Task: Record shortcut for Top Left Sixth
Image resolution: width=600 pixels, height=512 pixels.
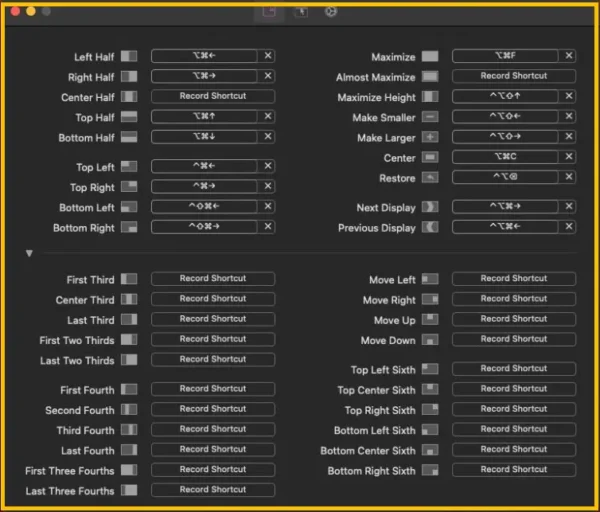Action: click(514, 369)
